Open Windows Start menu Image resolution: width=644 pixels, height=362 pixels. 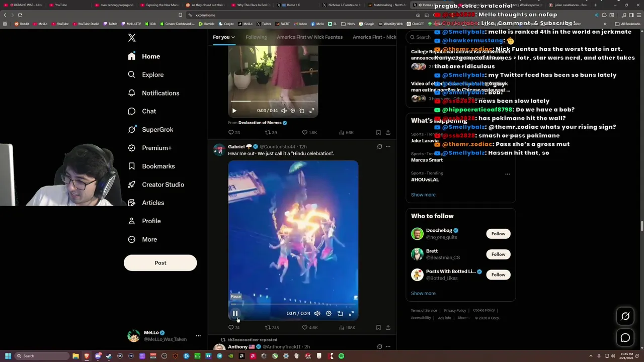click(x=8, y=356)
